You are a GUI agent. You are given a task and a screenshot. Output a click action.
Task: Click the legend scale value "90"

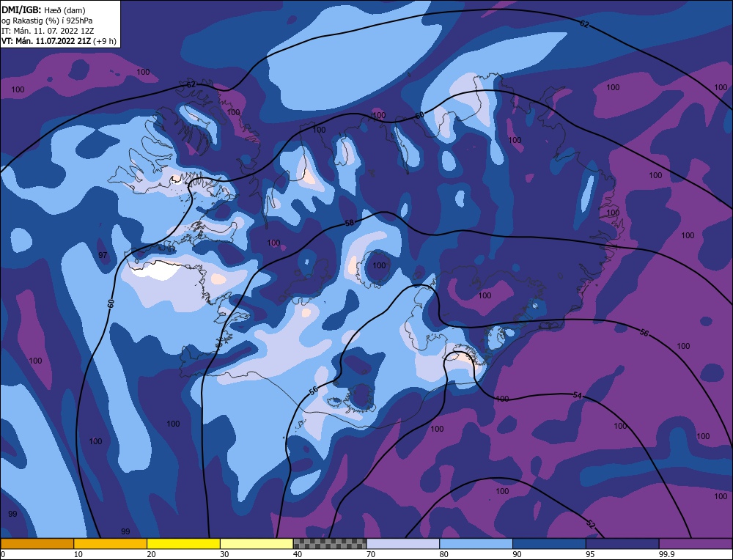pos(517,554)
